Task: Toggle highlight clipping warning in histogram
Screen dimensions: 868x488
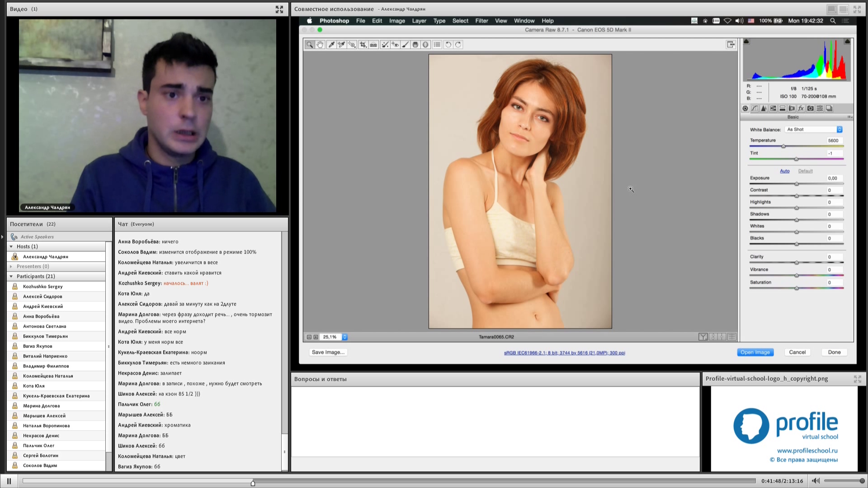Action: pos(847,42)
